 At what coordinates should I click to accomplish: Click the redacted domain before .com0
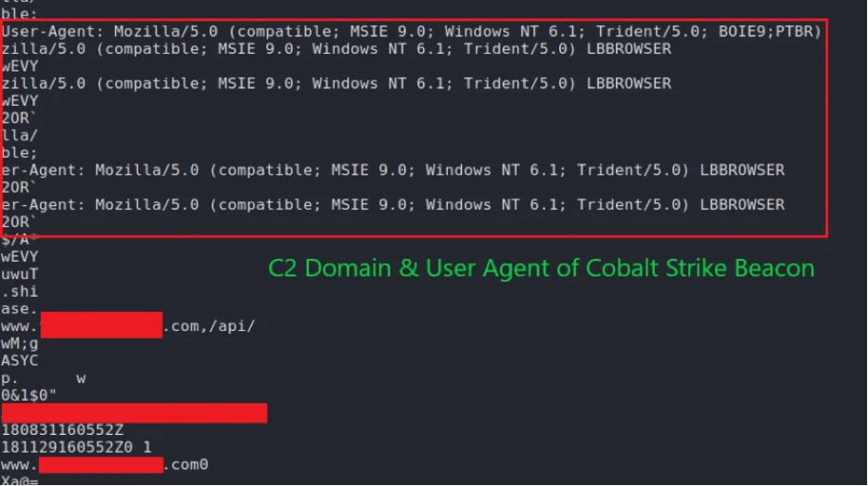tap(101, 465)
